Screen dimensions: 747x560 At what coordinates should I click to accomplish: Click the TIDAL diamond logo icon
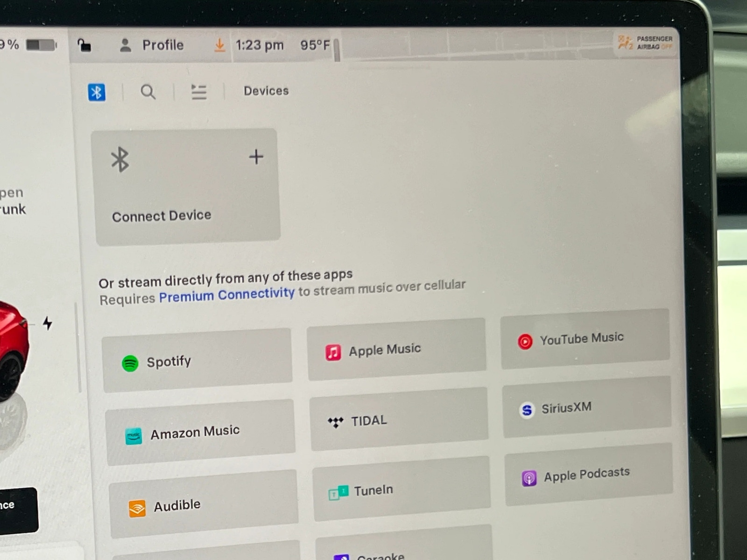[x=335, y=422]
